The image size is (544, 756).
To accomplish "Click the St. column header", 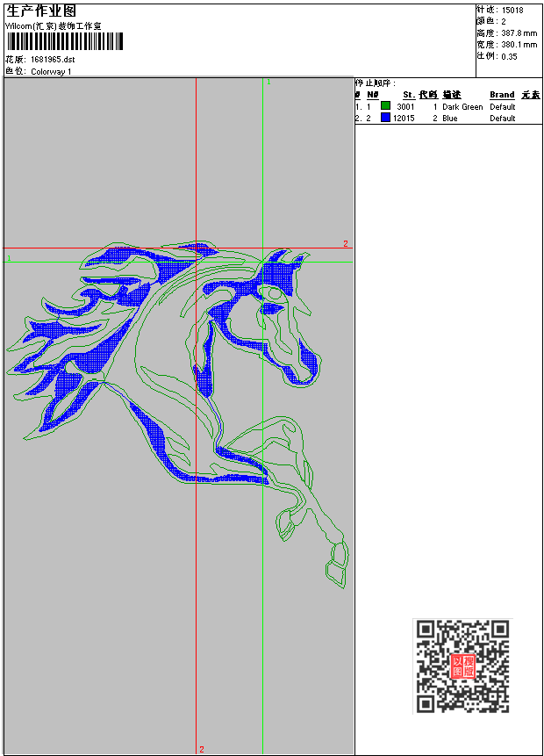I will [x=409, y=95].
